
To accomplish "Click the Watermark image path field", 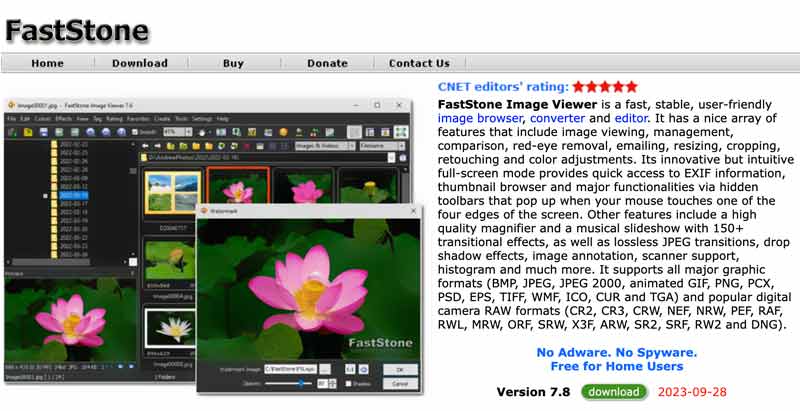I will 290,369.
